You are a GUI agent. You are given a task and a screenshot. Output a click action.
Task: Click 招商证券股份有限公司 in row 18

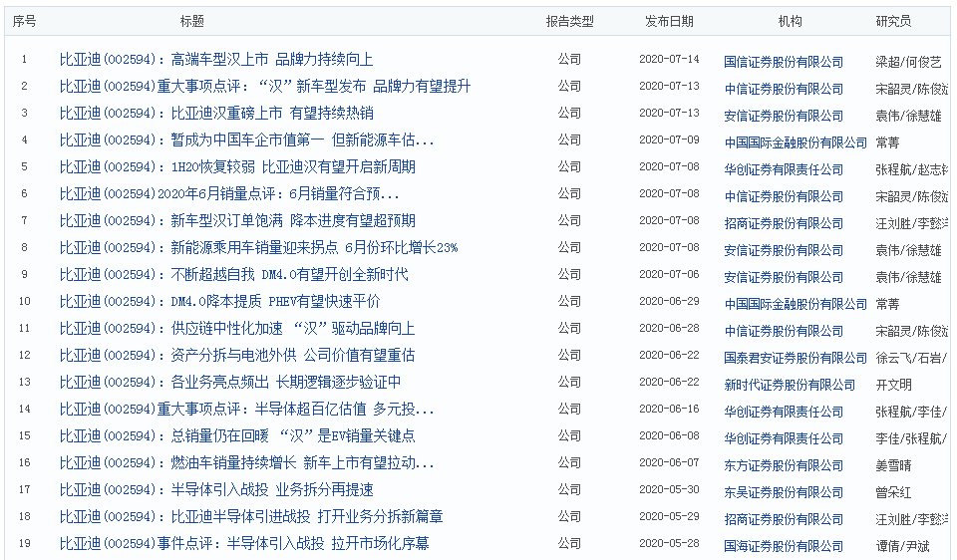click(784, 518)
